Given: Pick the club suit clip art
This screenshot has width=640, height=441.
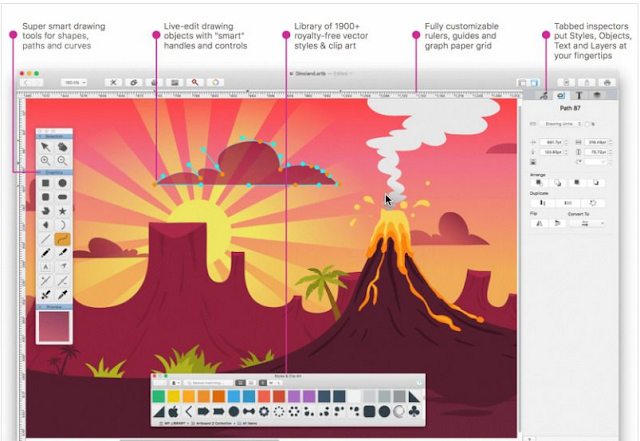Looking at the screenshot, I should point(414,412).
